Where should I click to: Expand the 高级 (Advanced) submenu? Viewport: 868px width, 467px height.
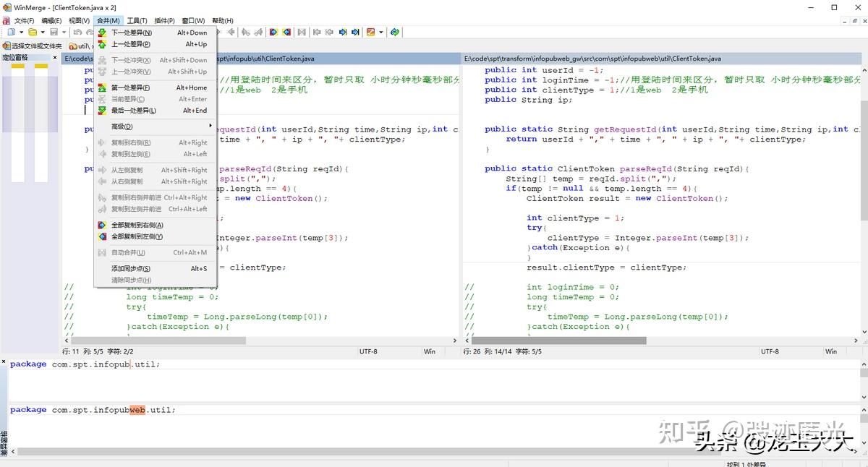click(x=122, y=127)
